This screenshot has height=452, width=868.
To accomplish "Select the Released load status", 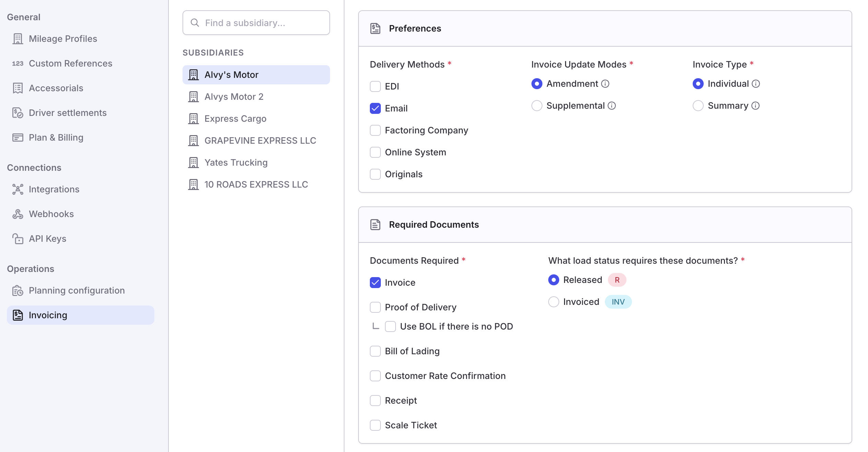I will click(x=554, y=280).
